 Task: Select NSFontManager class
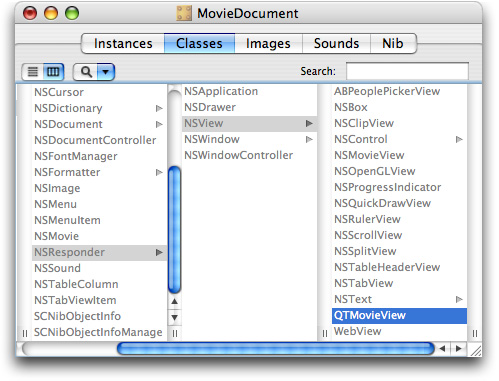tap(76, 156)
